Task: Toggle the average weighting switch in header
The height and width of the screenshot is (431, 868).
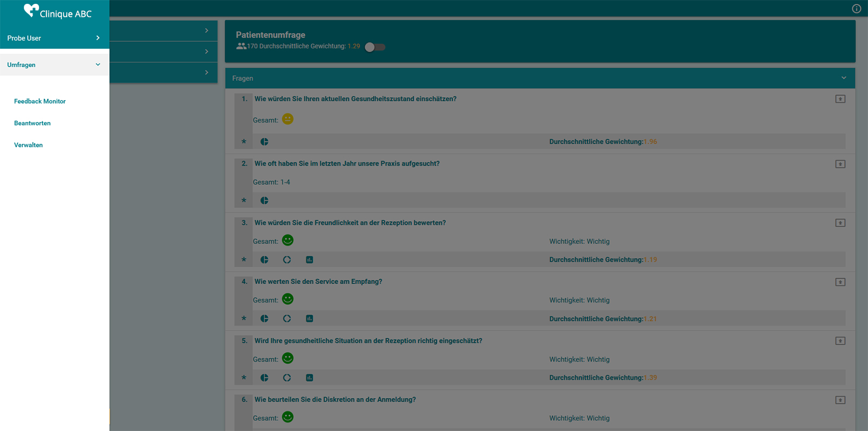Action: (375, 47)
